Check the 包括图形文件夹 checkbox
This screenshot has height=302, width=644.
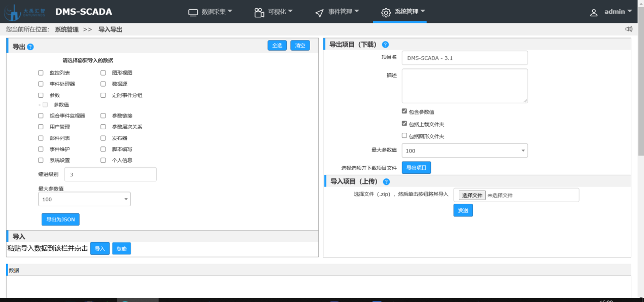[x=404, y=135]
